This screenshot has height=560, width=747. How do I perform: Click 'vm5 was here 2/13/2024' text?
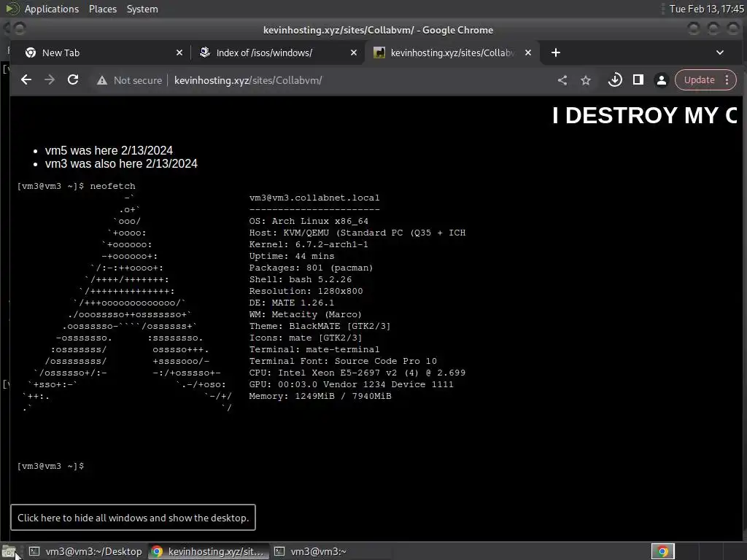109,150
